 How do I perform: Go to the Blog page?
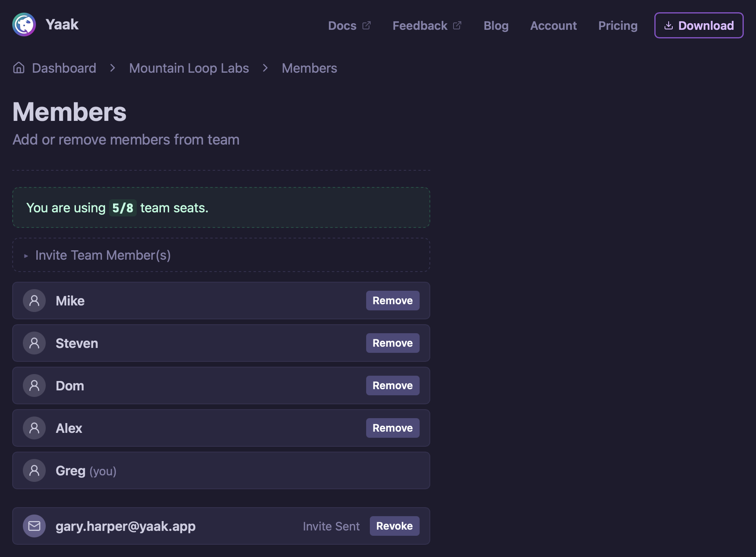click(x=496, y=26)
